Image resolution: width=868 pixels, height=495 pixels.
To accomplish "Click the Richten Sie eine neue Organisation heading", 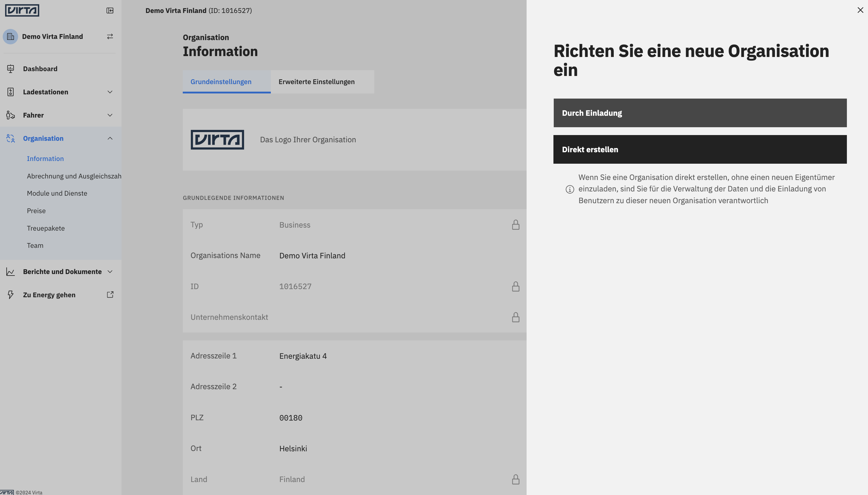I will click(x=691, y=61).
